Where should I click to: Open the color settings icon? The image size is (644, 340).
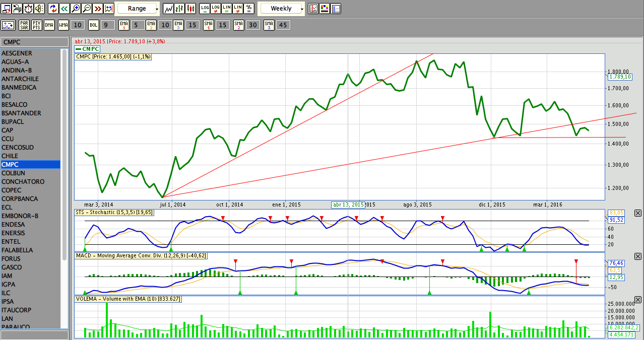point(325,9)
